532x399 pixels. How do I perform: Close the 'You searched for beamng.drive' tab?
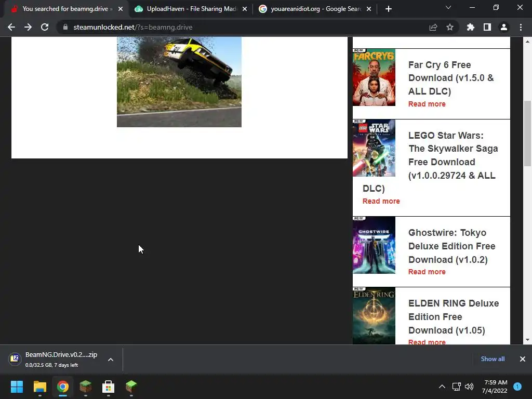click(121, 9)
